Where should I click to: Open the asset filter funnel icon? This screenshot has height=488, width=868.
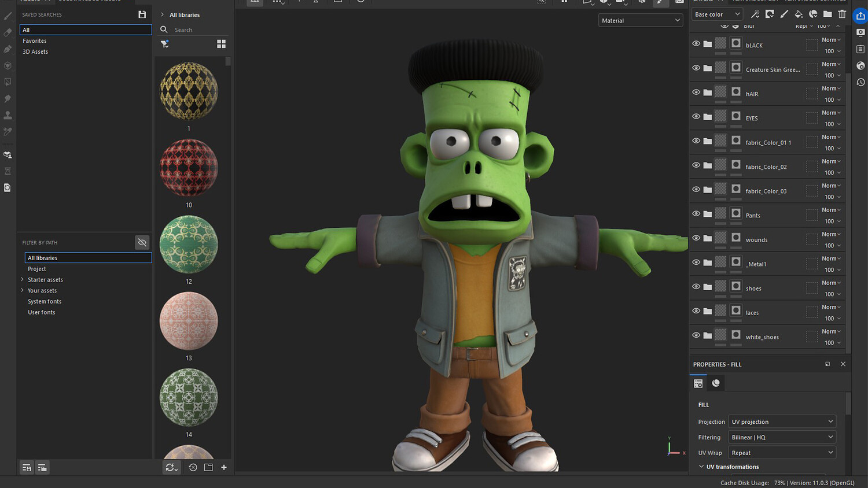[x=165, y=44]
